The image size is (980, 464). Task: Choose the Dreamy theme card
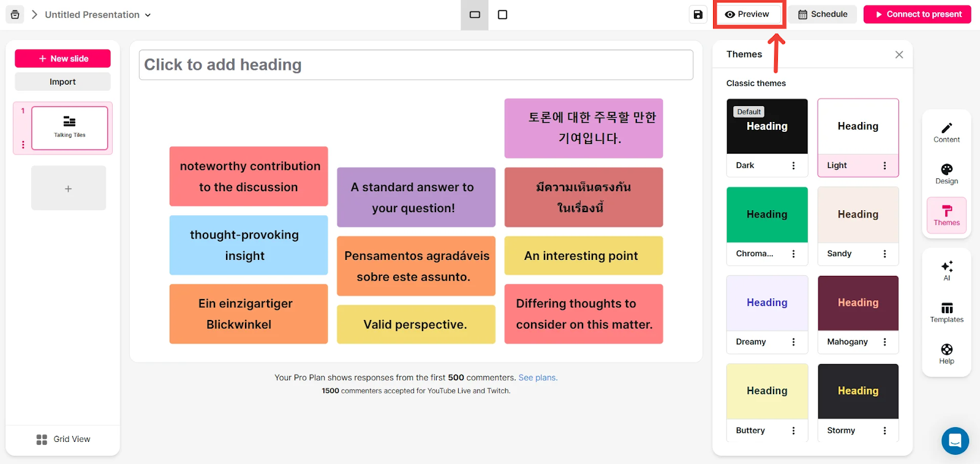pos(767,314)
